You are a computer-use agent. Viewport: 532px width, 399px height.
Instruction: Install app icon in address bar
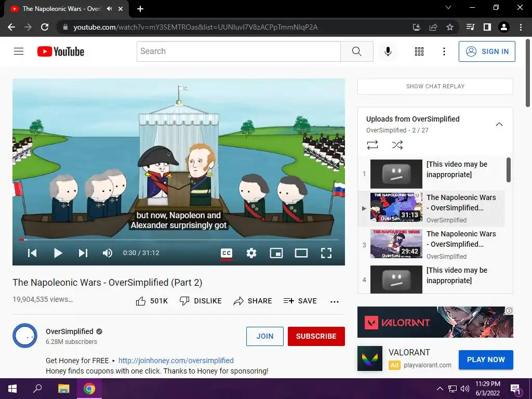tap(416, 27)
